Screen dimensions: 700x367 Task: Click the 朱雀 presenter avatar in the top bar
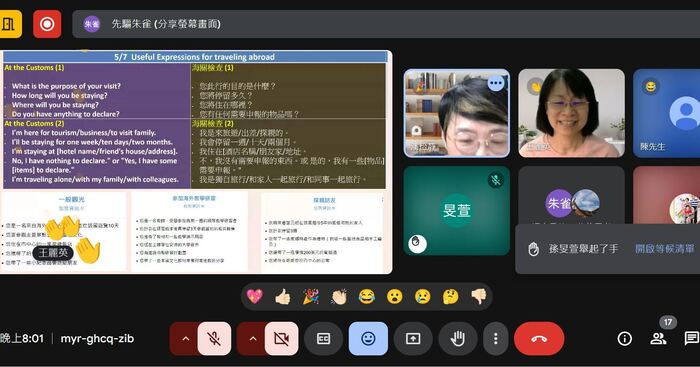[92, 24]
